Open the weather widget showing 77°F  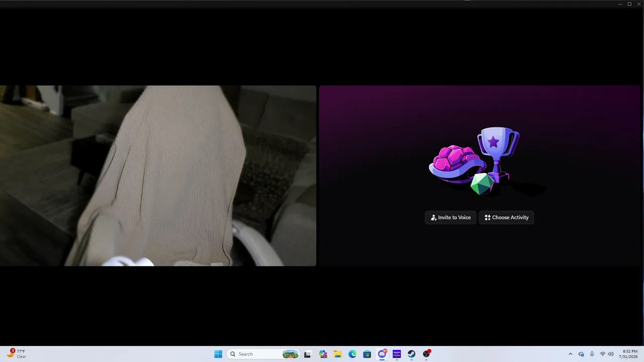tap(16, 354)
